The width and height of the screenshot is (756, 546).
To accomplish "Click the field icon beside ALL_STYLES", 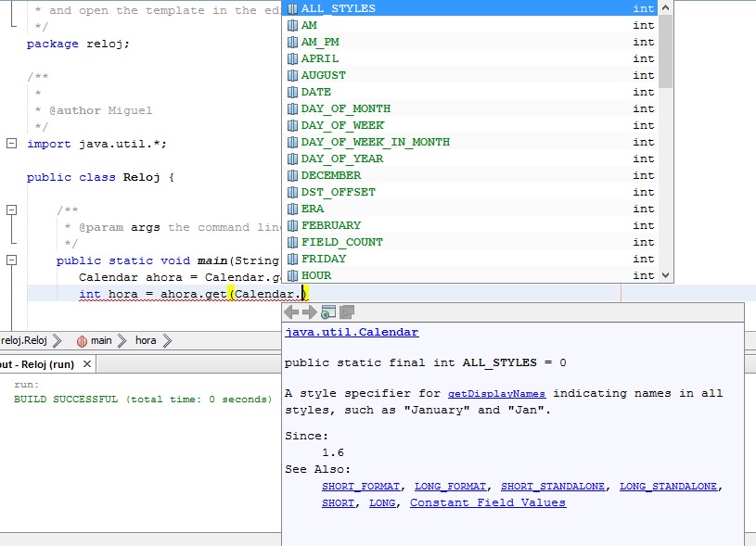I will coord(293,8).
